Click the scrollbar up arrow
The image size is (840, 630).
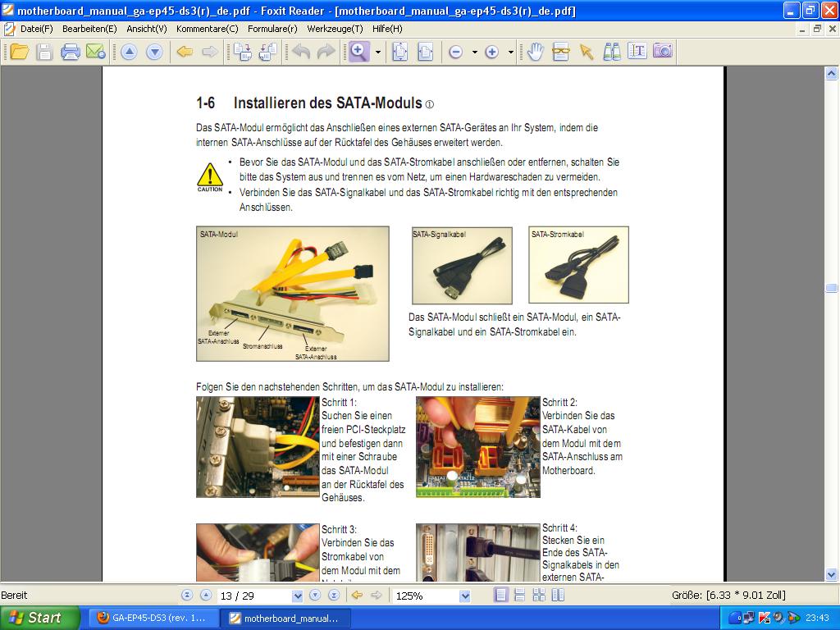click(832, 73)
